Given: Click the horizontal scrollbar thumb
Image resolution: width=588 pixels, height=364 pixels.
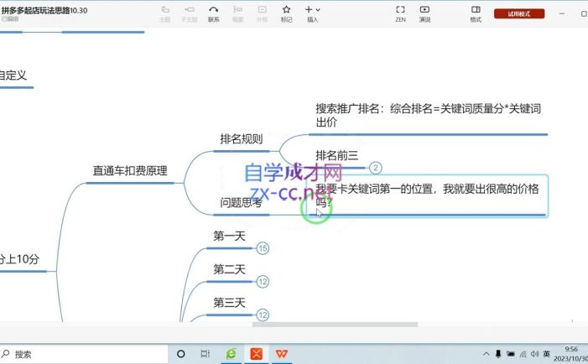Looking at the screenshot, I should click(x=335, y=325).
